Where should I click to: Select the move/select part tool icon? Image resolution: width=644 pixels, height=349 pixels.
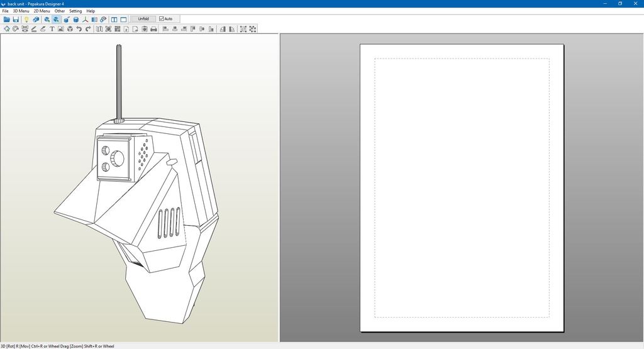7,29
